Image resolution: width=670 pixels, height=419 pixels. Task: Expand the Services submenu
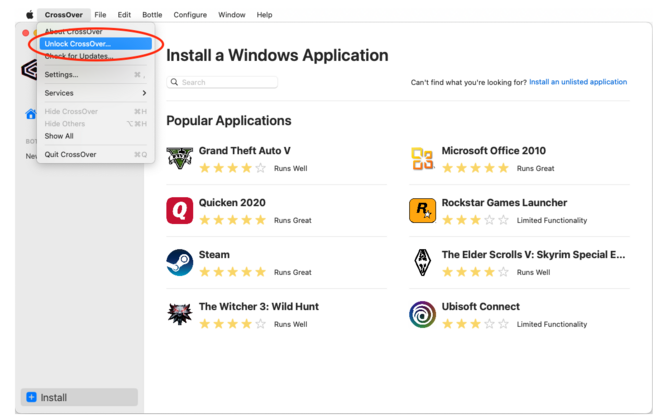click(x=95, y=93)
